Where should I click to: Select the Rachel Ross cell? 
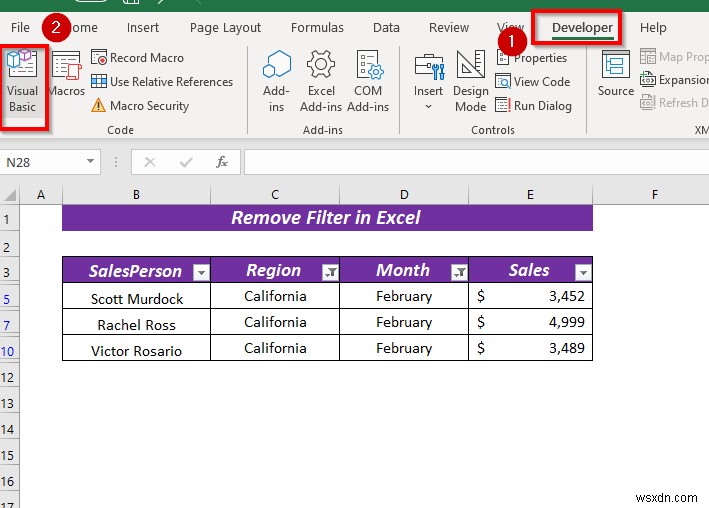click(x=137, y=322)
